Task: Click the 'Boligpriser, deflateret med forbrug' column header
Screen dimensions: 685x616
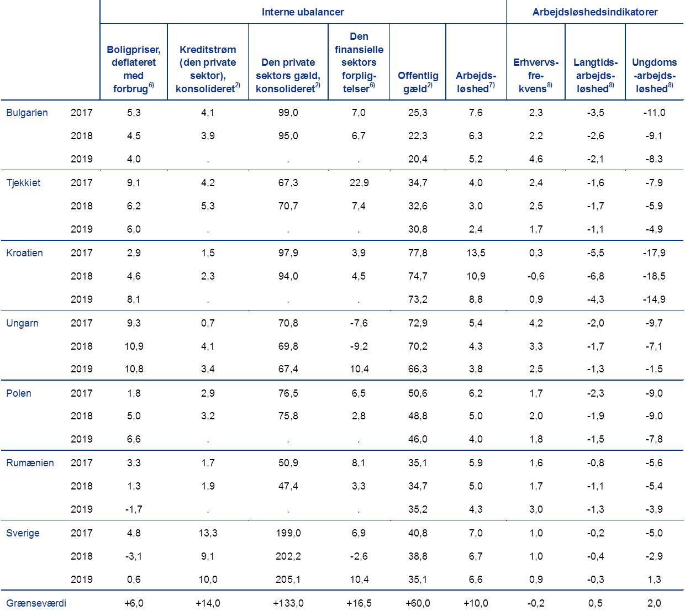Action: pyautogui.click(x=134, y=69)
